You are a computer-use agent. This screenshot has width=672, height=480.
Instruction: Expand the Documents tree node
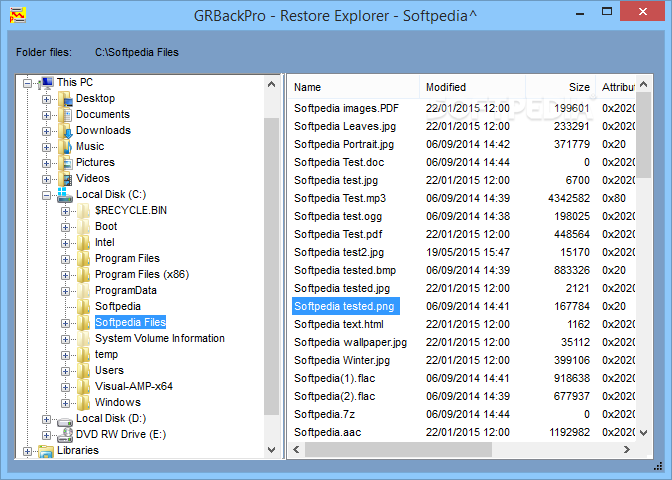46,115
